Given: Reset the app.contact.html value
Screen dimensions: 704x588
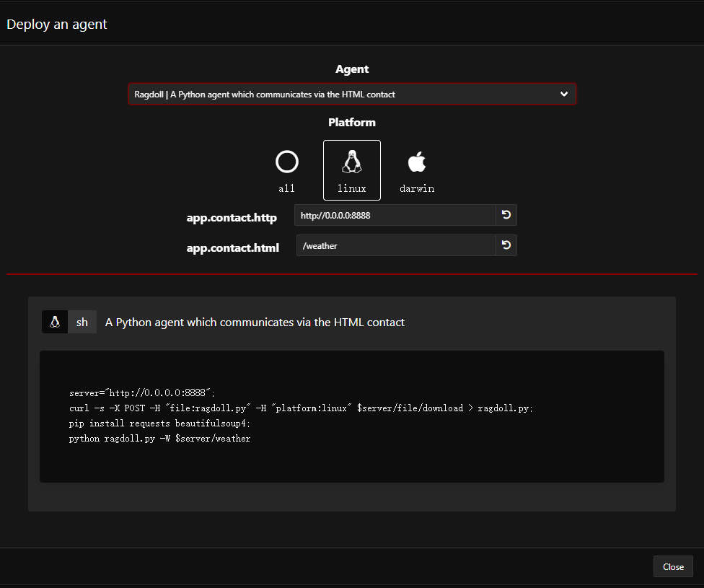Looking at the screenshot, I should tap(506, 245).
